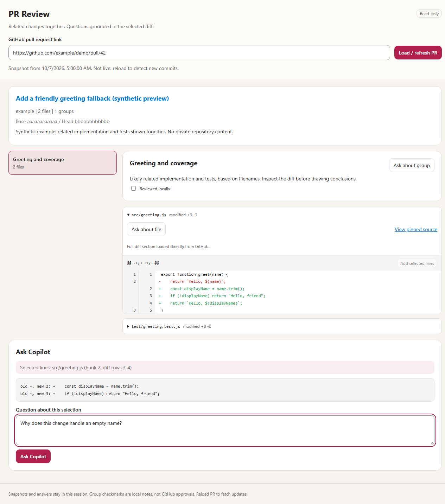
Task: Click Ask about file button
Action: click(146, 229)
